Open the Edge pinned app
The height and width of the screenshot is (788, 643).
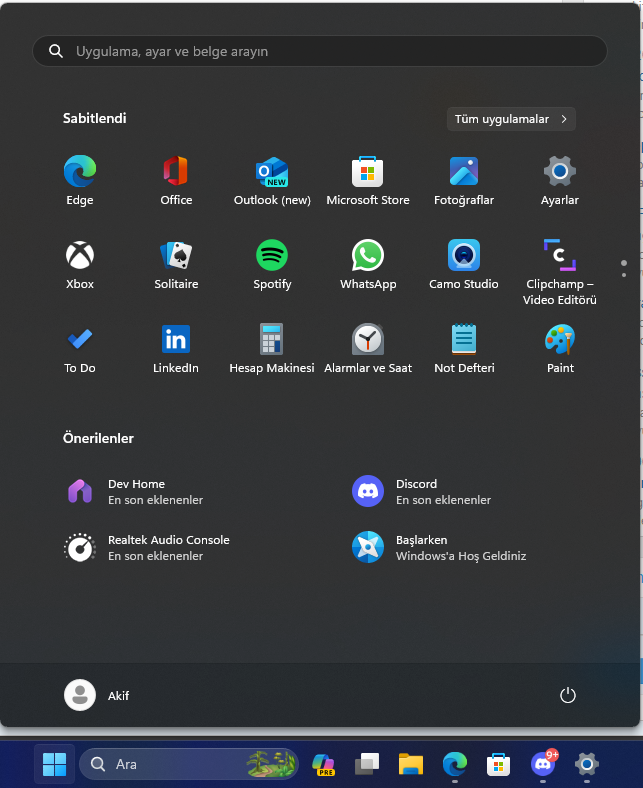80,180
